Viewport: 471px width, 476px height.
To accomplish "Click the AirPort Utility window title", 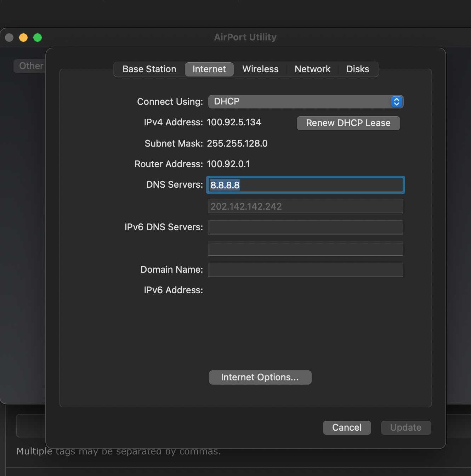I will [x=245, y=37].
